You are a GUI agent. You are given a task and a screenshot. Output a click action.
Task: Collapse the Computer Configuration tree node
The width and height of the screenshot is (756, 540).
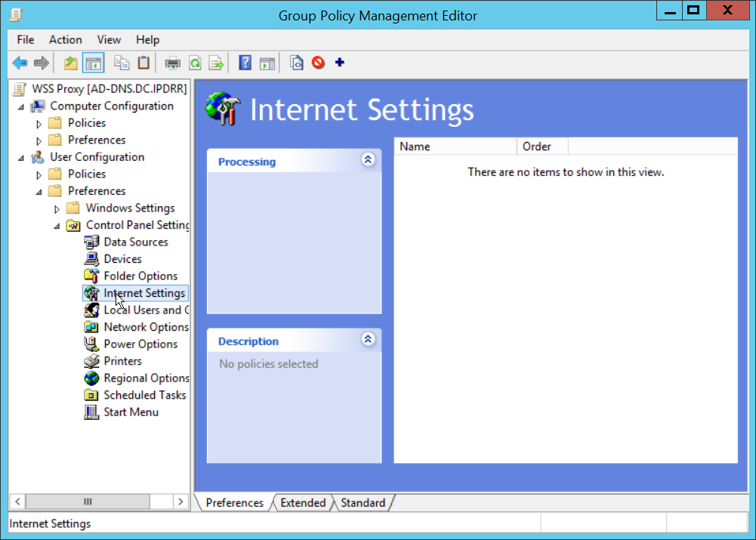21,106
